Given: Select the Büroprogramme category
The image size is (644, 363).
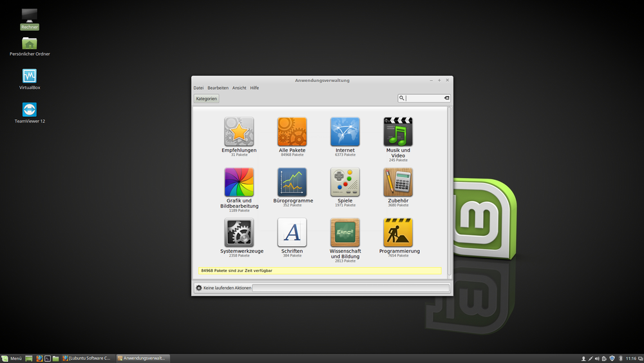Looking at the screenshot, I should click(292, 182).
